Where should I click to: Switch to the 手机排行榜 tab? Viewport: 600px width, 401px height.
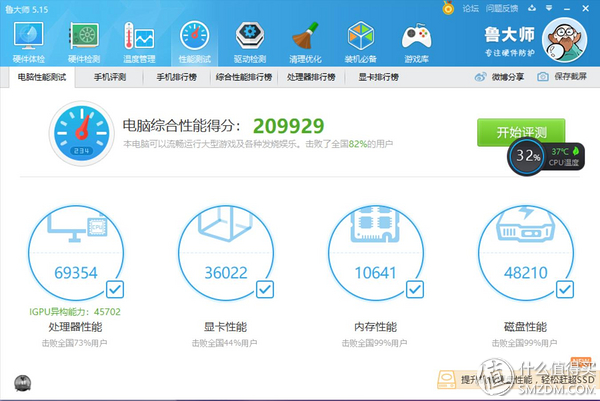coord(176,77)
